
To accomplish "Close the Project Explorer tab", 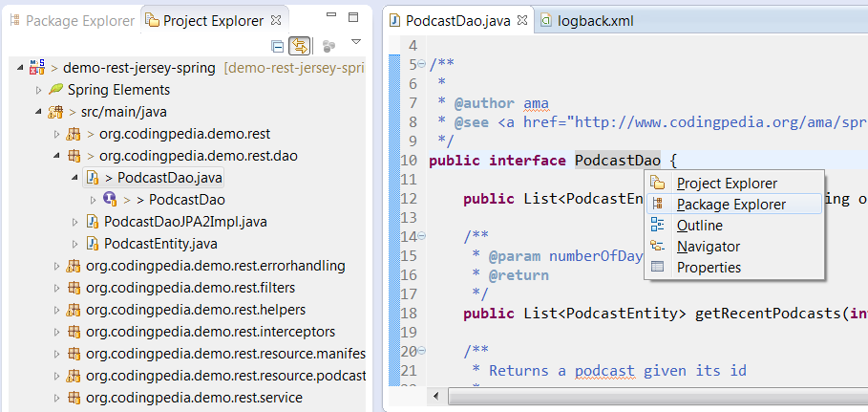I will pyautogui.click(x=276, y=20).
